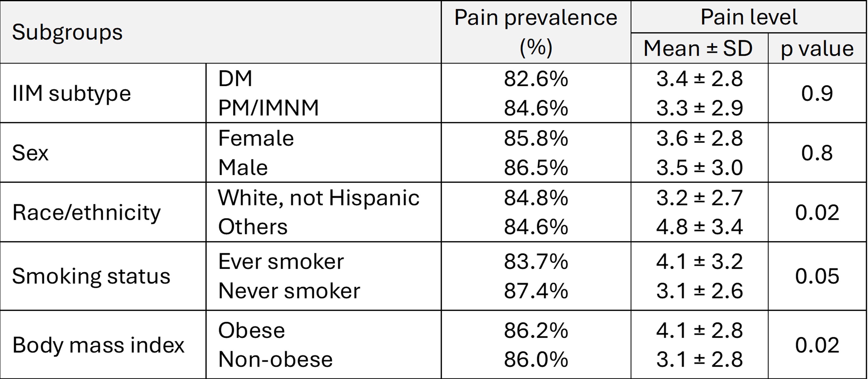868x379 pixels.
Task: Click the Female subgroup label
Action: point(256,138)
